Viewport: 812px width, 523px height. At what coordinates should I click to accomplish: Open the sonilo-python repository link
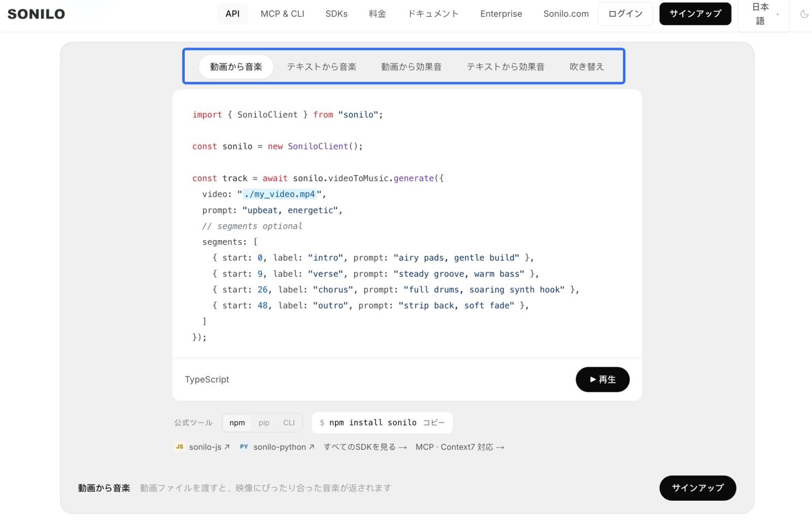(277, 447)
